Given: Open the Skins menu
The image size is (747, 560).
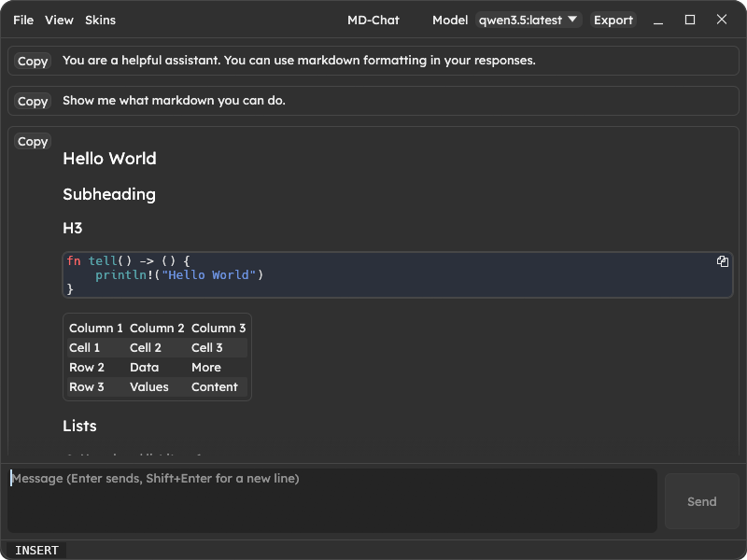Looking at the screenshot, I should (100, 20).
